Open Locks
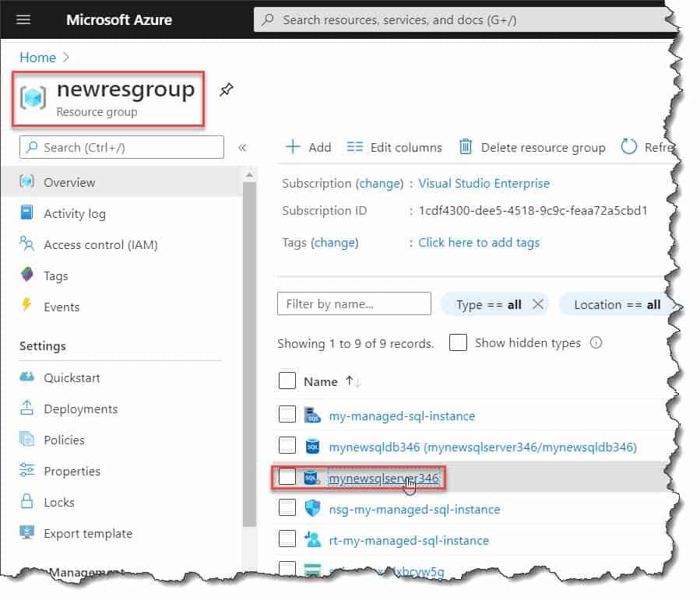 click(x=59, y=503)
